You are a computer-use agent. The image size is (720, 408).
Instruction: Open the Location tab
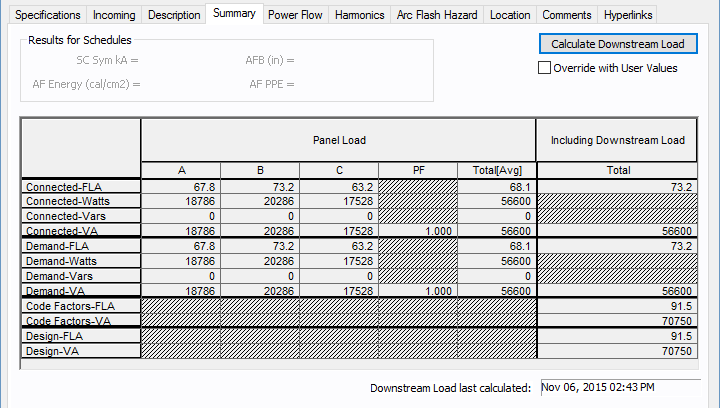pyautogui.click(x=511, y=15)
